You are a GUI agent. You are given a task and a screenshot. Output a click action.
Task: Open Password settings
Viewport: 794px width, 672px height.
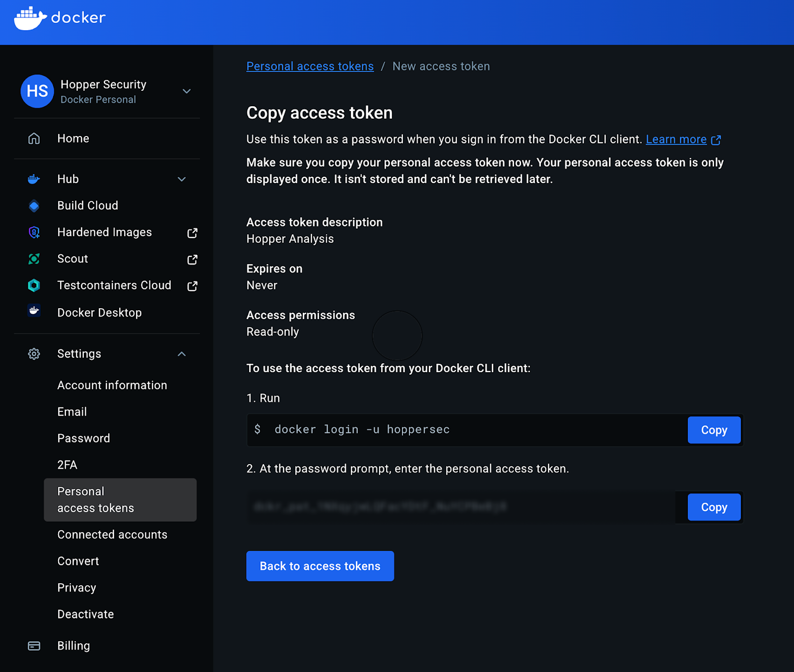[84, 438]
